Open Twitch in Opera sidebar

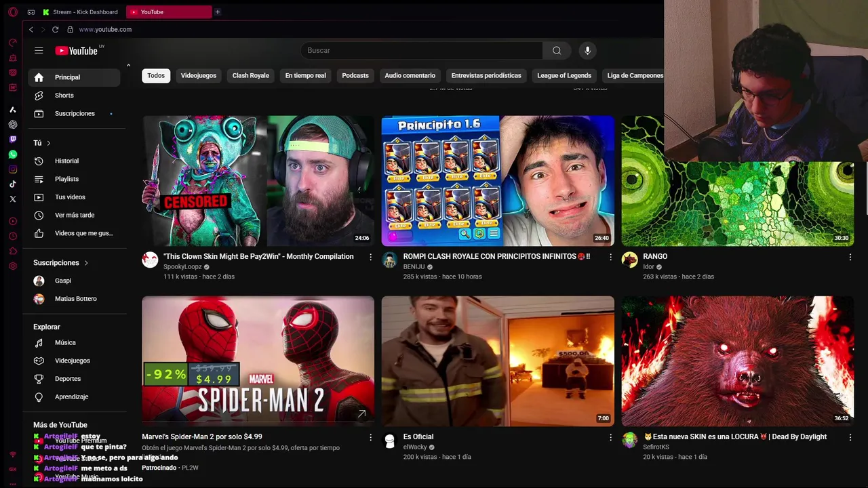click(13, 139)
